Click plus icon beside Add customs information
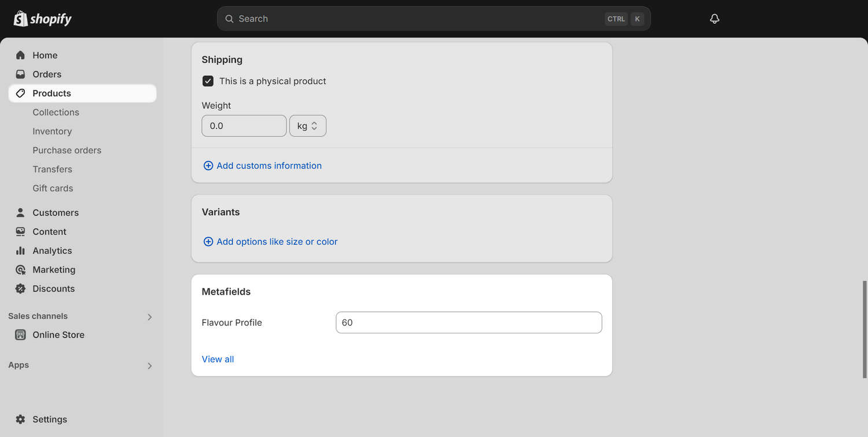Viewport: 868px width, 437px height. 208,166
